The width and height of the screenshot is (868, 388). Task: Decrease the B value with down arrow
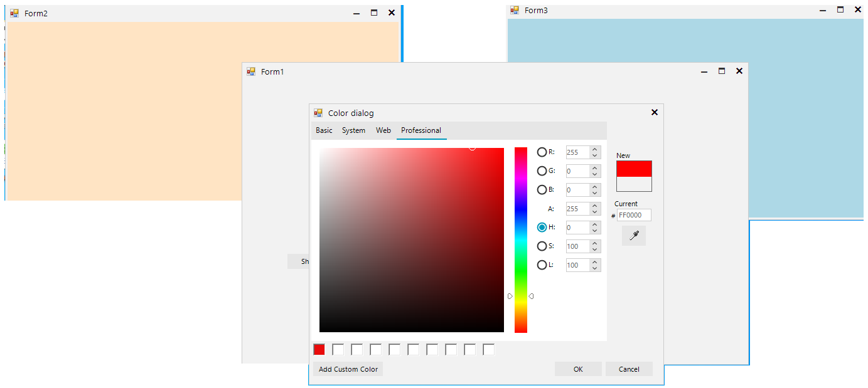coord(594,193)
